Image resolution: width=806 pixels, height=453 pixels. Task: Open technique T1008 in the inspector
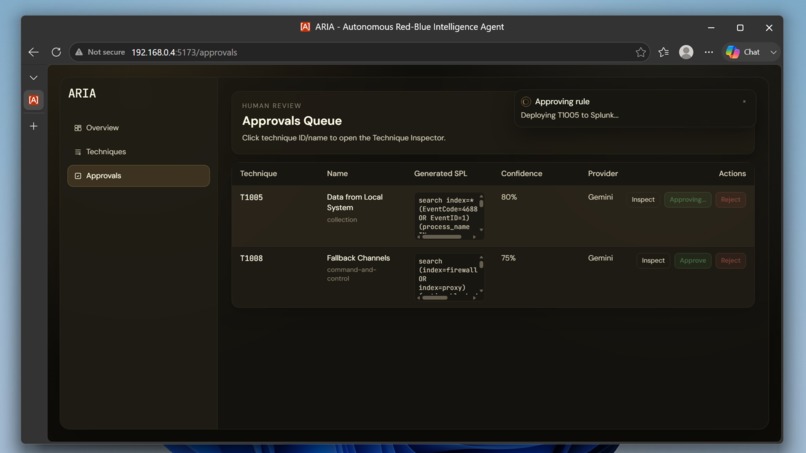tap(251, 258)
